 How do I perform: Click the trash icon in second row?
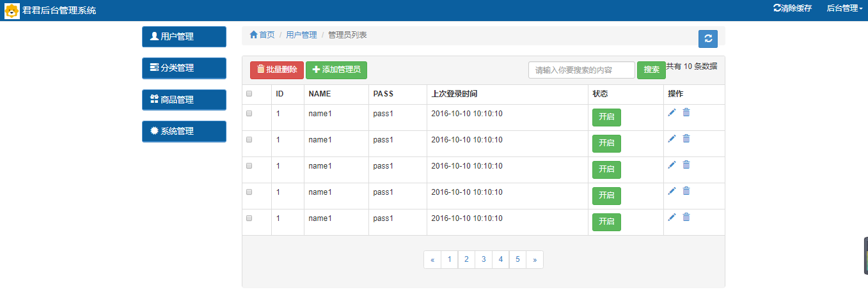(686, 139)
